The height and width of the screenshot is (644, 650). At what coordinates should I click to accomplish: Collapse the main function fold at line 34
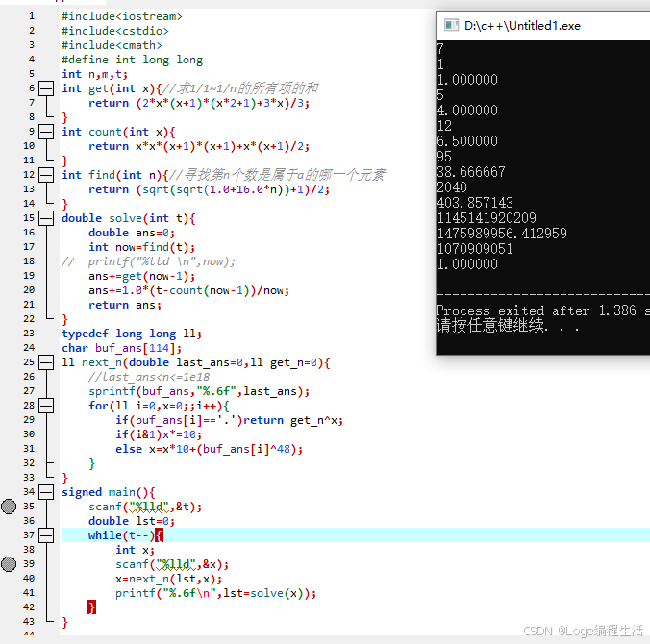[x=46, y=492]
